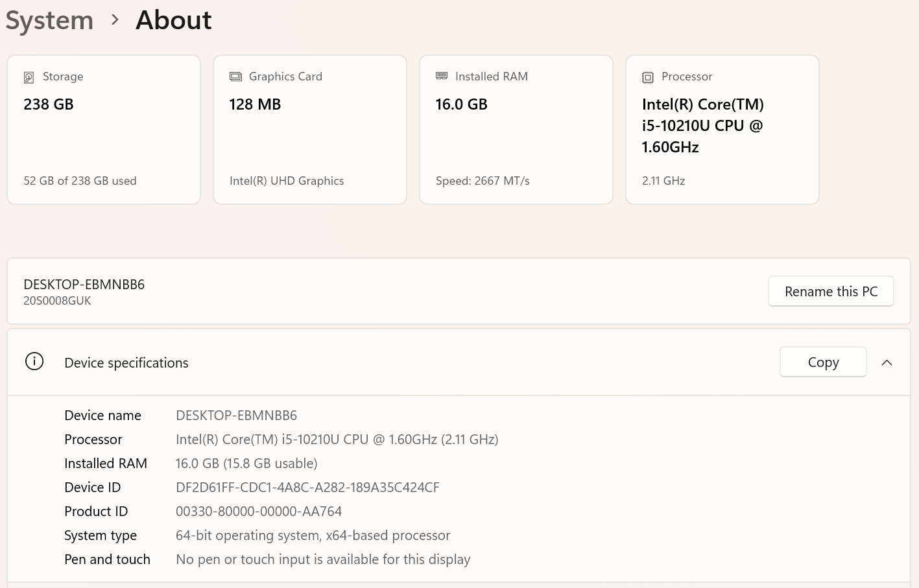The height and width of the screenshot is (588, 919).
Task: Click the 52 GB of 238 GB used text
Action: (x=80, y=181)
